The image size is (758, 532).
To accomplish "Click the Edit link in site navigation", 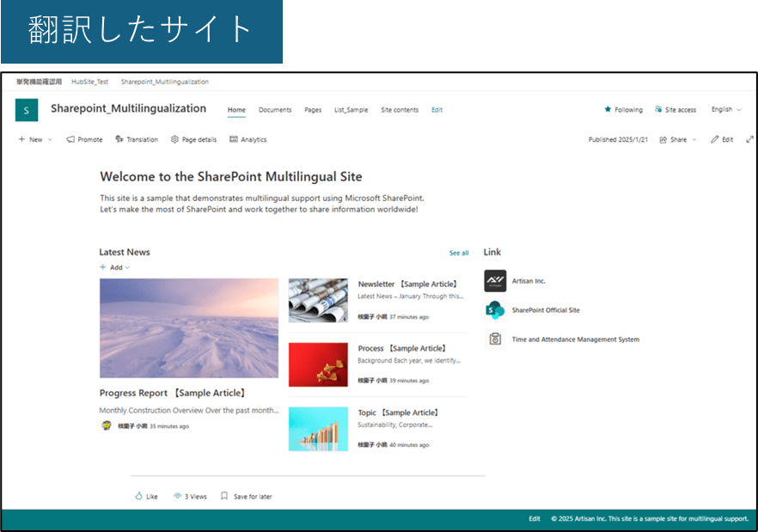I will coord(437,110).
